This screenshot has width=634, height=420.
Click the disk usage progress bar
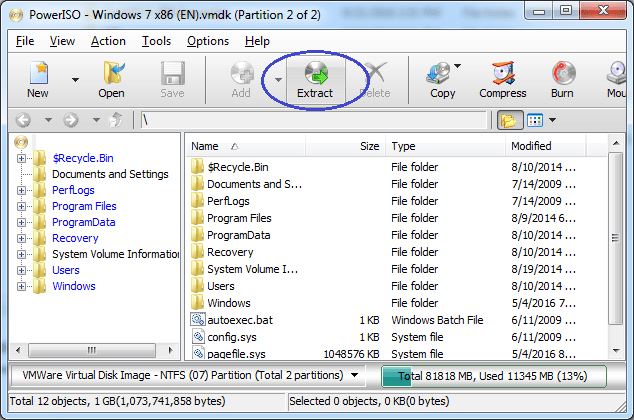[494, 376]
